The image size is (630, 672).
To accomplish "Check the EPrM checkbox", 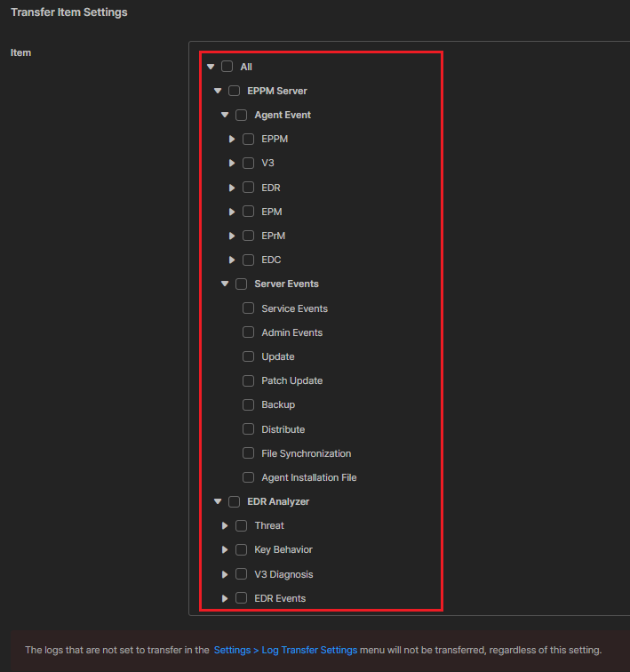I will point(249,236).
